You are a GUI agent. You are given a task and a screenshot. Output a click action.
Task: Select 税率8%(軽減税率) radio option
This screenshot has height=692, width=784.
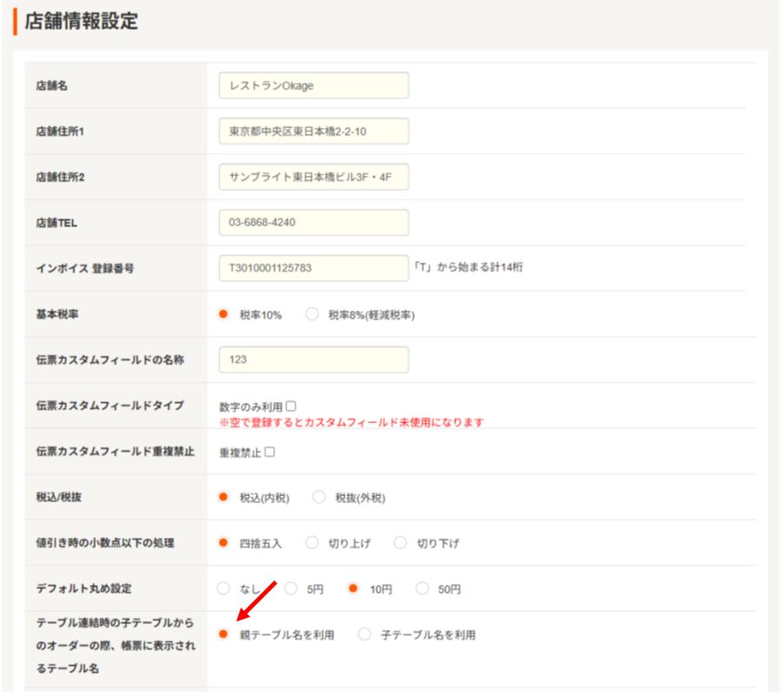(312, 315)
